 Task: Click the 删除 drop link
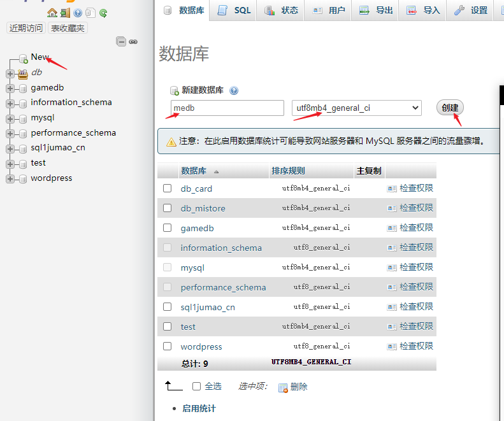tap(299, 387)
